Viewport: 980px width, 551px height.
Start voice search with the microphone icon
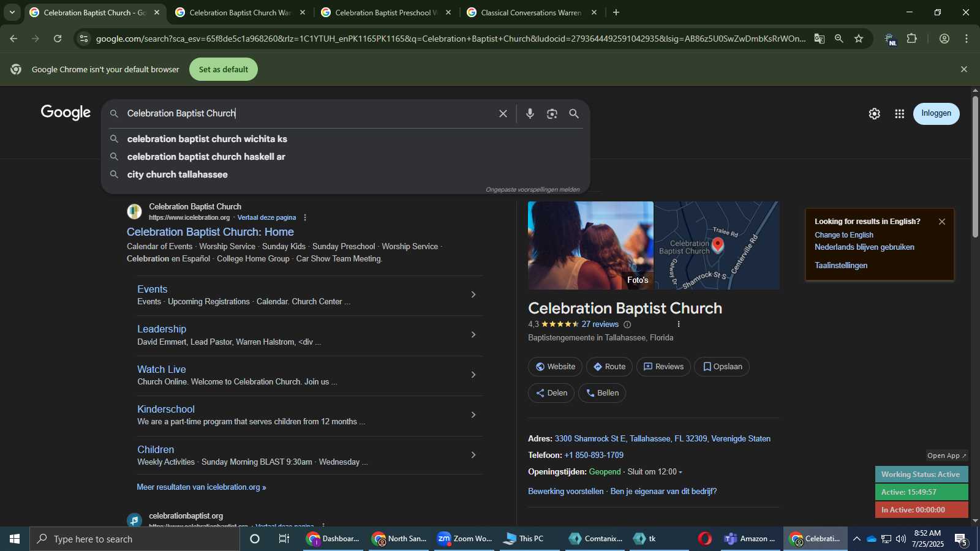530,114
